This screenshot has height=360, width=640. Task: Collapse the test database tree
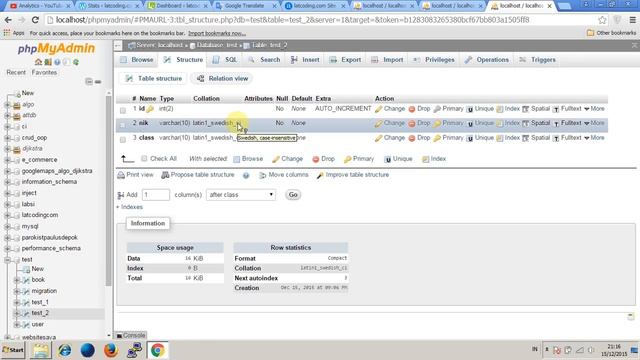point(7,260)
